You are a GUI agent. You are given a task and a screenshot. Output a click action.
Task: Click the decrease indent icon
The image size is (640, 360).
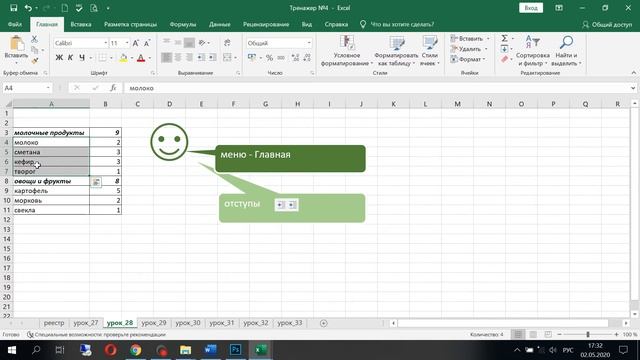201,58
